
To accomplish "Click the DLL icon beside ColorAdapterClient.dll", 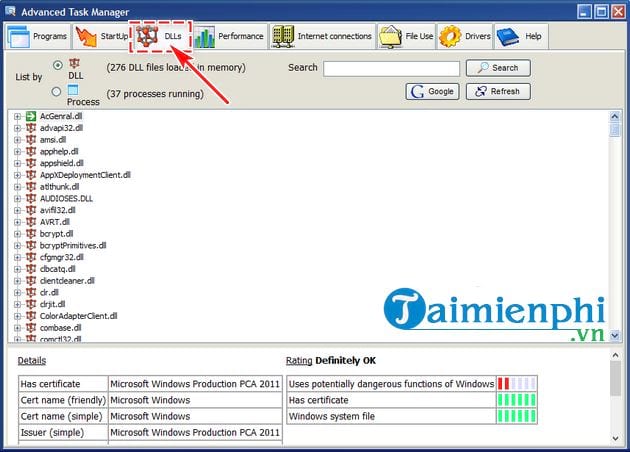I will pyautogui.click(x=31, y=316).
